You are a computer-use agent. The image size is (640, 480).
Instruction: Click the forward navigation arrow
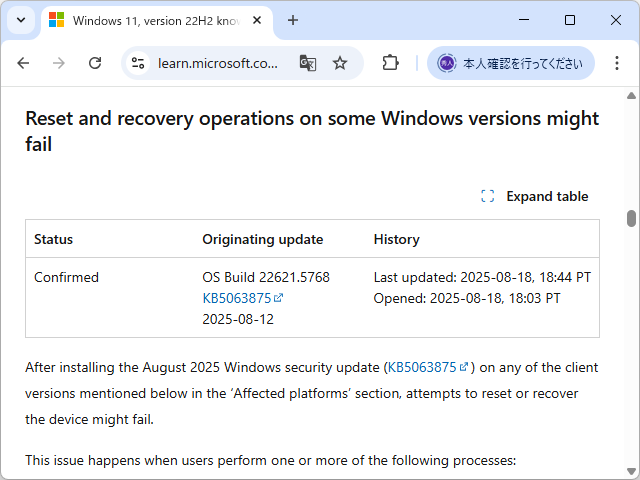coord(59,63)
